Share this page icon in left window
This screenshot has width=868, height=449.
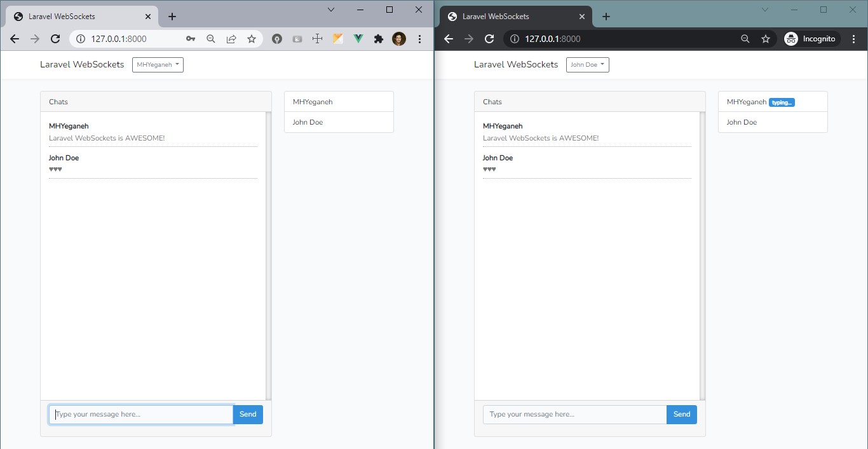click(231, 39)
